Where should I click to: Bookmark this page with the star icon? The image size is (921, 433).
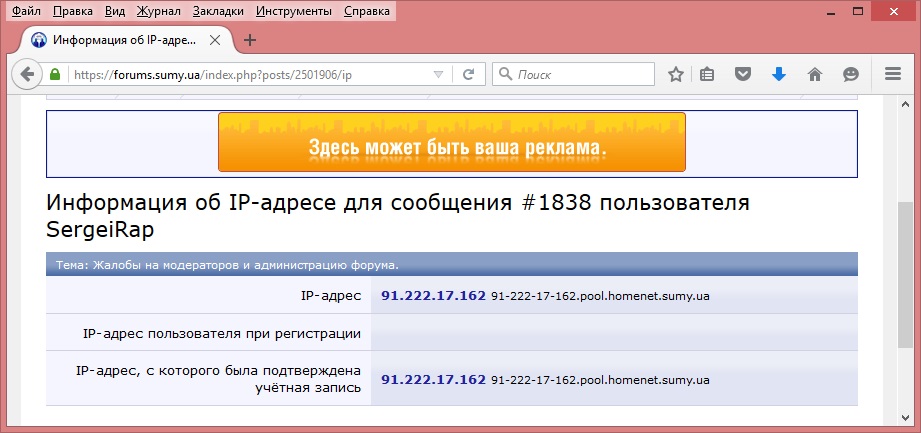[676, 74]
